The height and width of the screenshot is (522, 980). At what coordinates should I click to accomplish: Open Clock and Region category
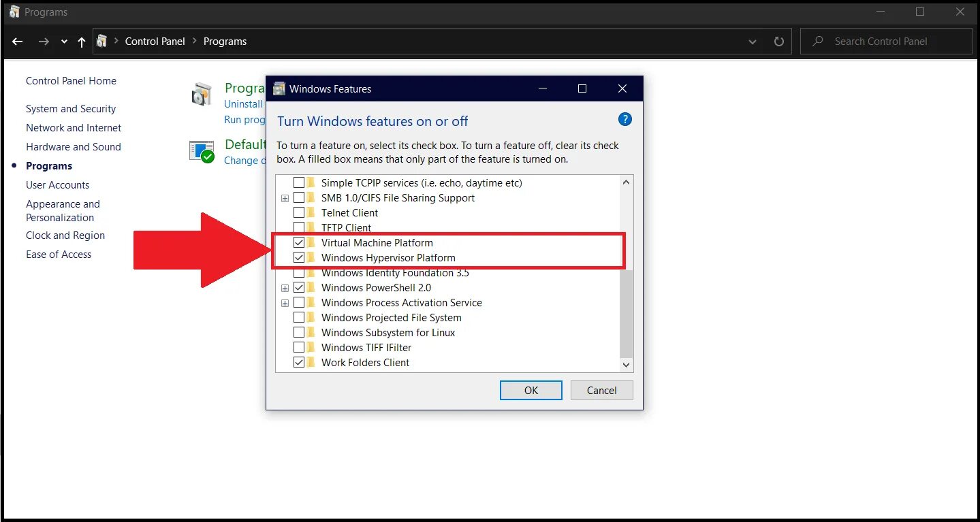[65, 235]
